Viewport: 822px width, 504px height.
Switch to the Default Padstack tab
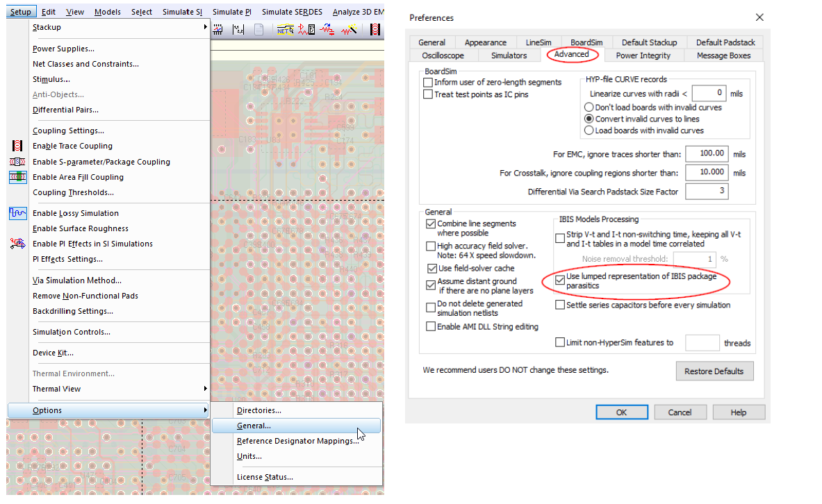[x=725, y=42]
